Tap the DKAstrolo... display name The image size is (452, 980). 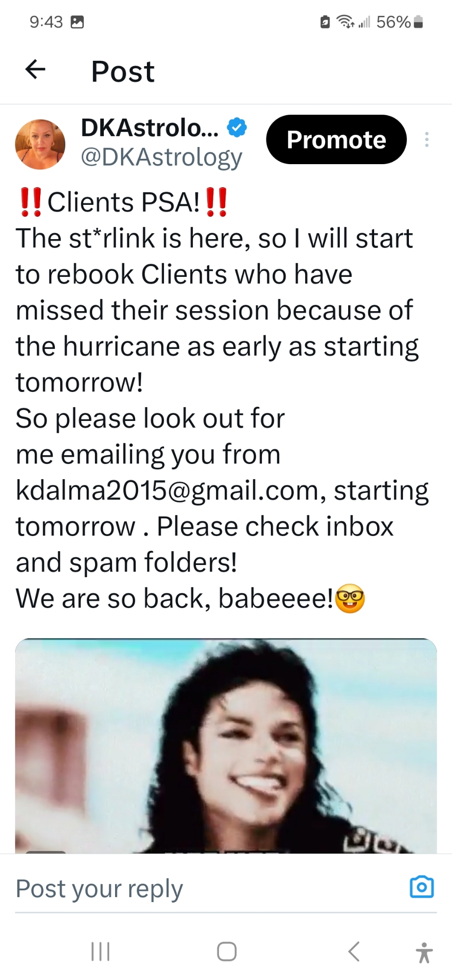[x=150, y=127]
